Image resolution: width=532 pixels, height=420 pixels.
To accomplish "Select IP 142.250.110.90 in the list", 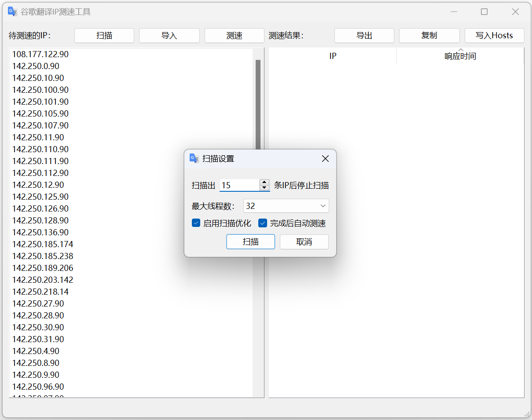I will (40, 149).
